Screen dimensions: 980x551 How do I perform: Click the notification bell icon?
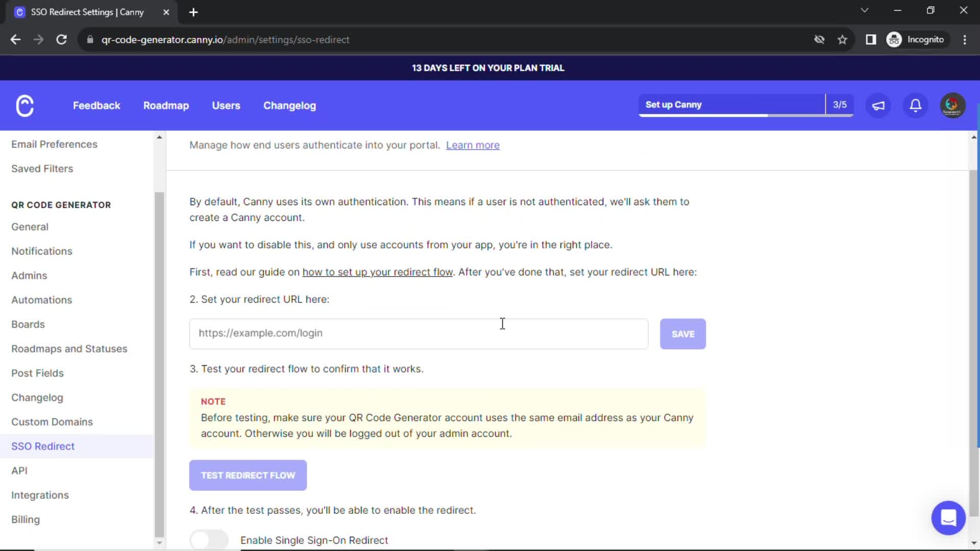[917, 105]
